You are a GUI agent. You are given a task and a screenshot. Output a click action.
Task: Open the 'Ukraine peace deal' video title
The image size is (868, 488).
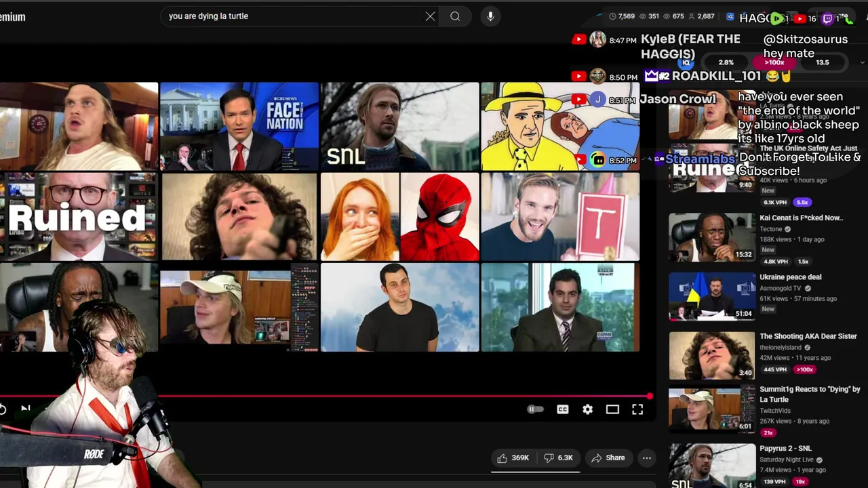[x=791, y=277]
